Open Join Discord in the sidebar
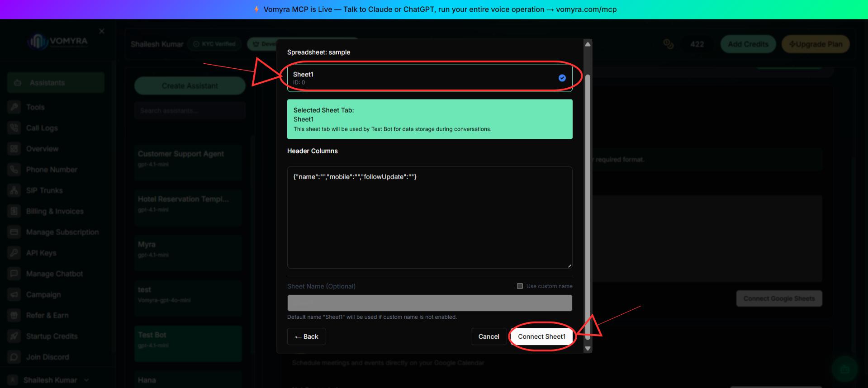Image resolution: width=868 pixels, height=388 pixels. (56, 357)
